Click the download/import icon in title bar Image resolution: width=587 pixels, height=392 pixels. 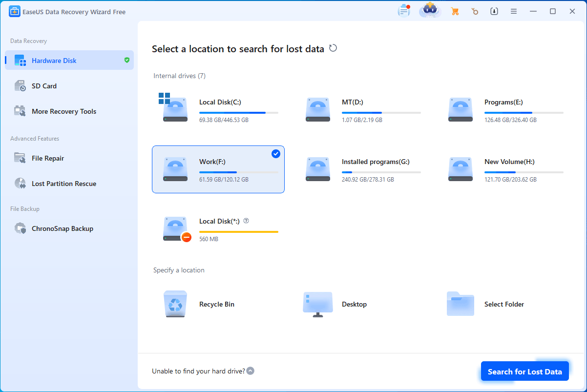point(494,11)
